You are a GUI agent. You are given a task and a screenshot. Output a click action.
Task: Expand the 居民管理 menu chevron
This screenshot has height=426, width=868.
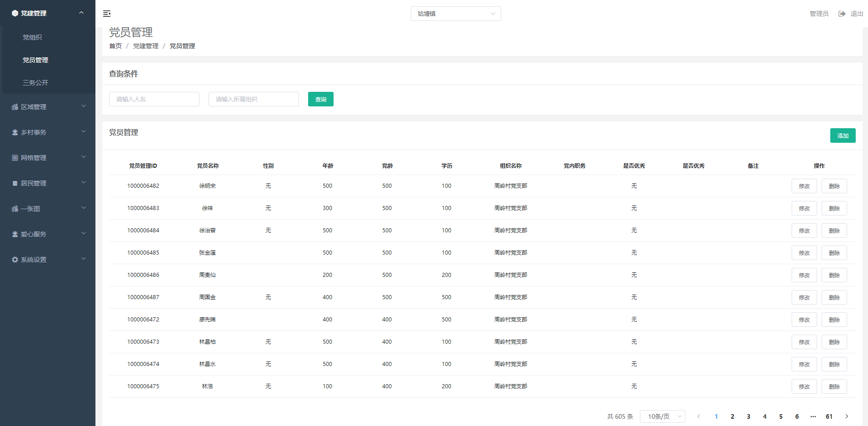point(84,183)
